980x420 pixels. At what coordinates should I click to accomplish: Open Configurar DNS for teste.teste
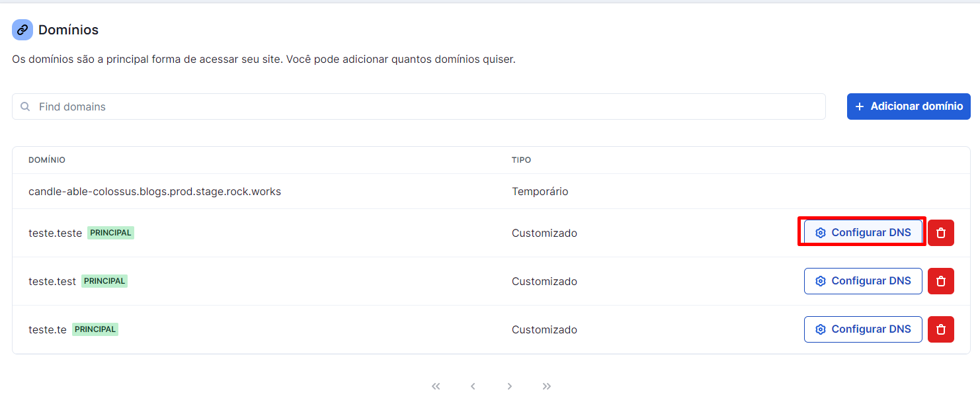coord(863,233)
